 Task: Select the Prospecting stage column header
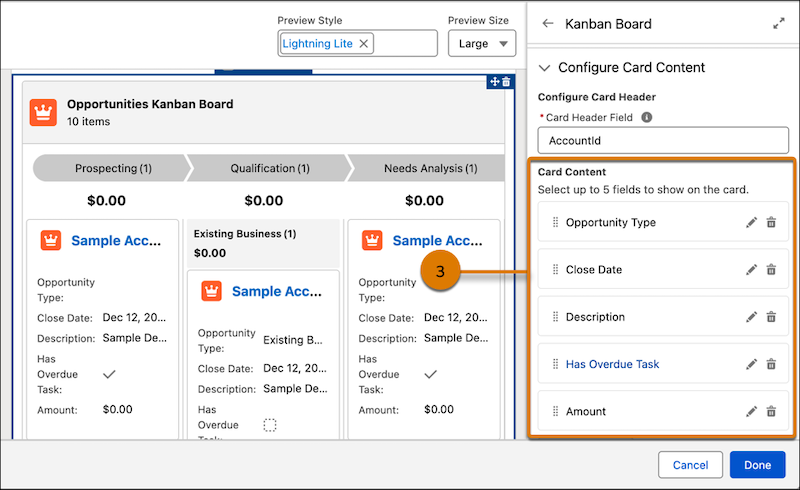(x=105, y=168)
